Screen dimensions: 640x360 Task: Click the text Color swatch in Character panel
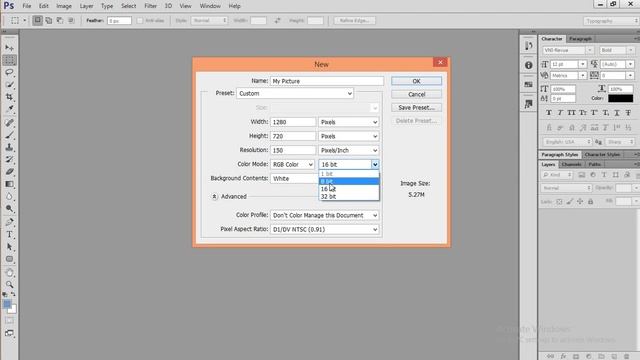click(620, 98)
